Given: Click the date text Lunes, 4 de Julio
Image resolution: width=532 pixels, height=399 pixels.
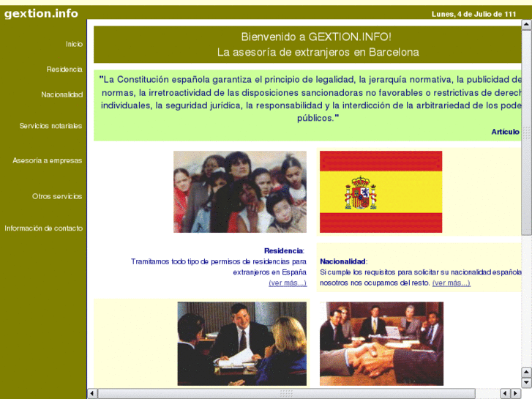Looking at the screenshot, I should coord(473,14).
